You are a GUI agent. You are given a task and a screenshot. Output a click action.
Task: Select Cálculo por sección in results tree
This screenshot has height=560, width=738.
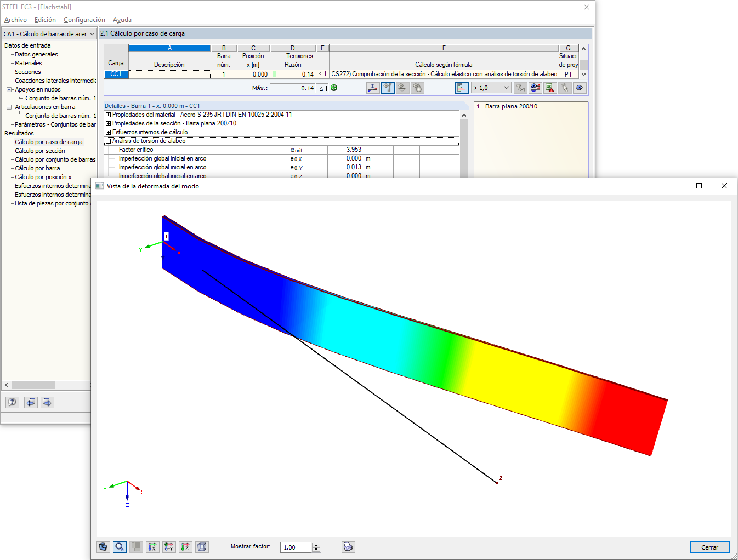39,150
